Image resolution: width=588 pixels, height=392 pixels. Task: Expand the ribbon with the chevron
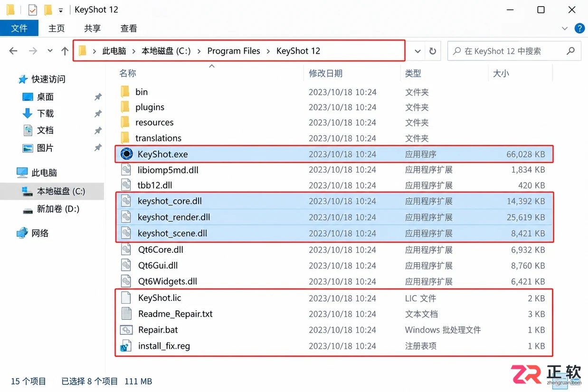tap(565, 29)
